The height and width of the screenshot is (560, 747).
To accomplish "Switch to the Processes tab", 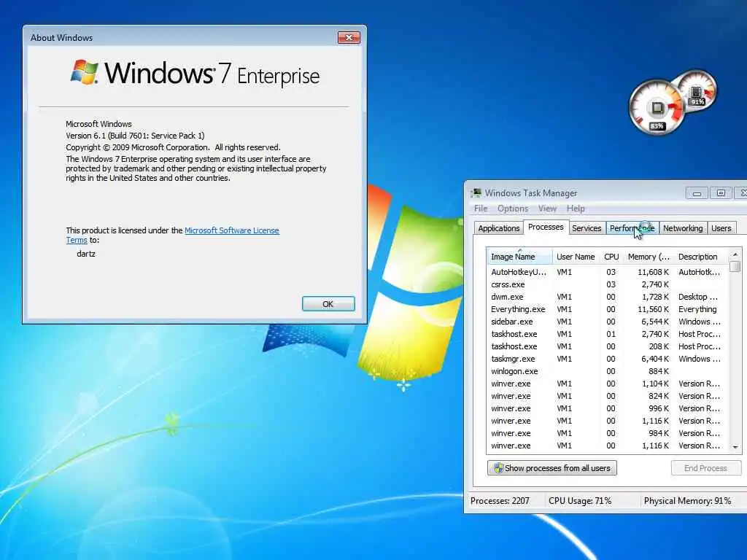I will tap(546, 227).
